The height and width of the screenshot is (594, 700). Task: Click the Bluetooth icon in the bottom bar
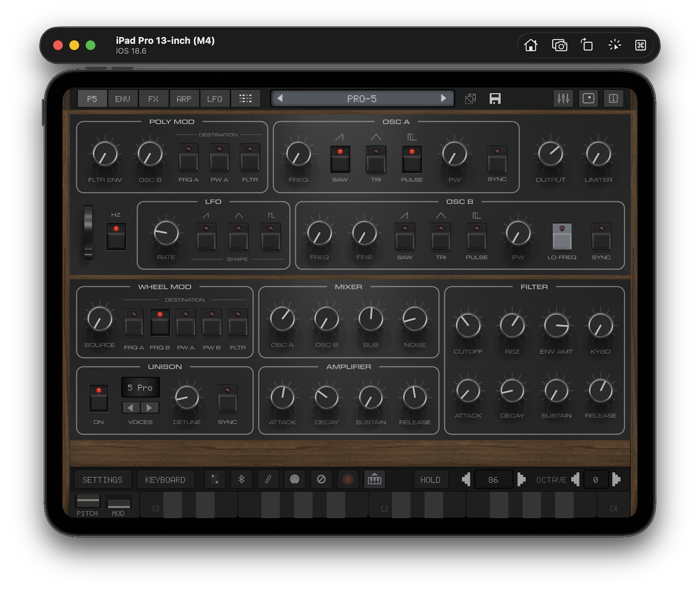point(242,480)
